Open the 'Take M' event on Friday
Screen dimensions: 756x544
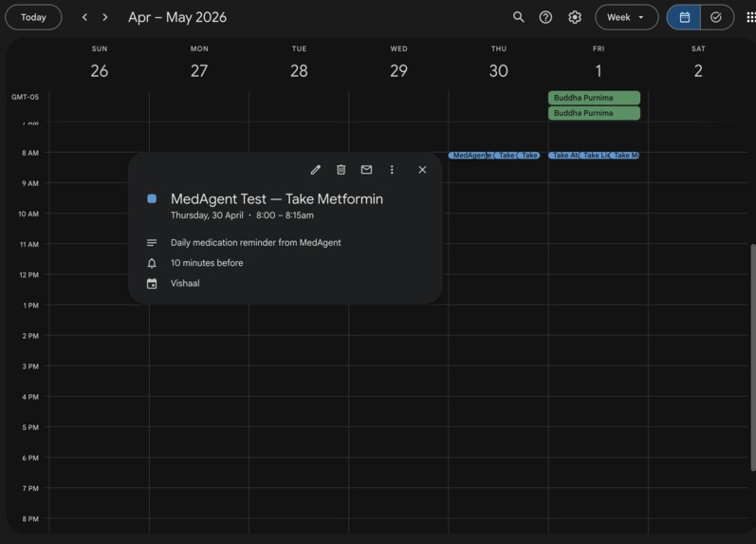[625, 156]
